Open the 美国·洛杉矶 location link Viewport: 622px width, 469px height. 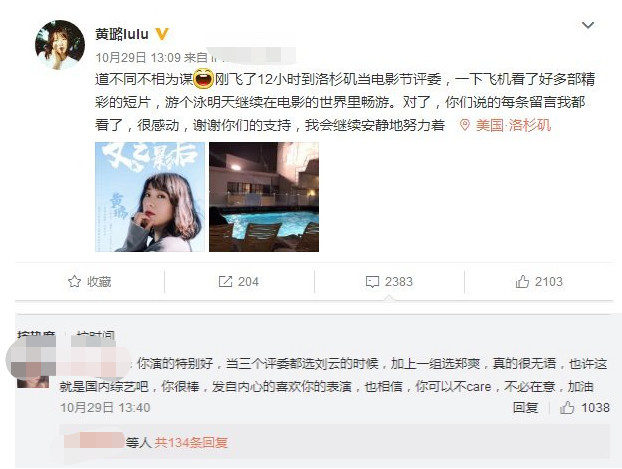pos(513,125)
